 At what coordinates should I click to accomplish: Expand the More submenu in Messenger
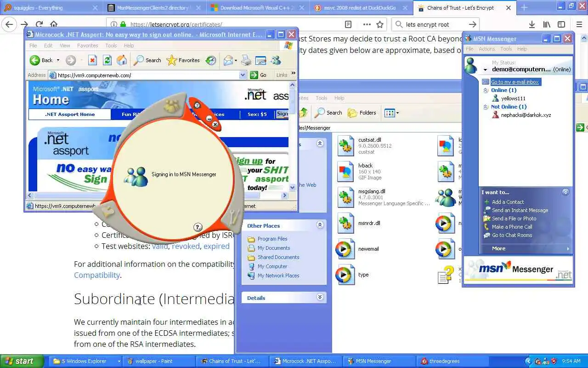[526, 248]
